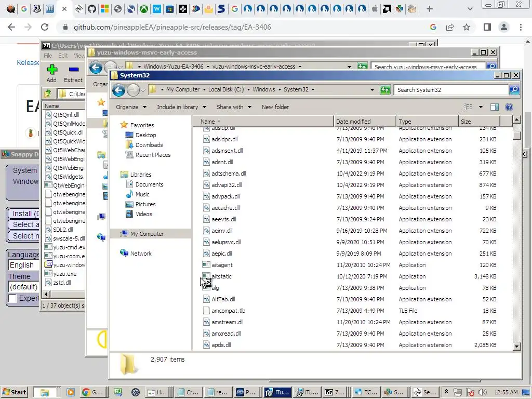The width and height of the screenshot is (532, 399).
Task: Open the Edit menu in 7-Zip
Action: (x=63, y=56)
